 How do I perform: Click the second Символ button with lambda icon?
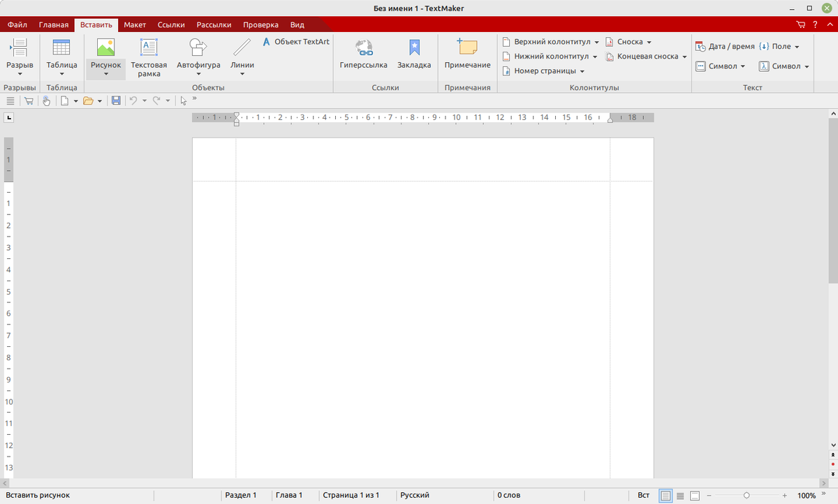(x=784, y=66)
